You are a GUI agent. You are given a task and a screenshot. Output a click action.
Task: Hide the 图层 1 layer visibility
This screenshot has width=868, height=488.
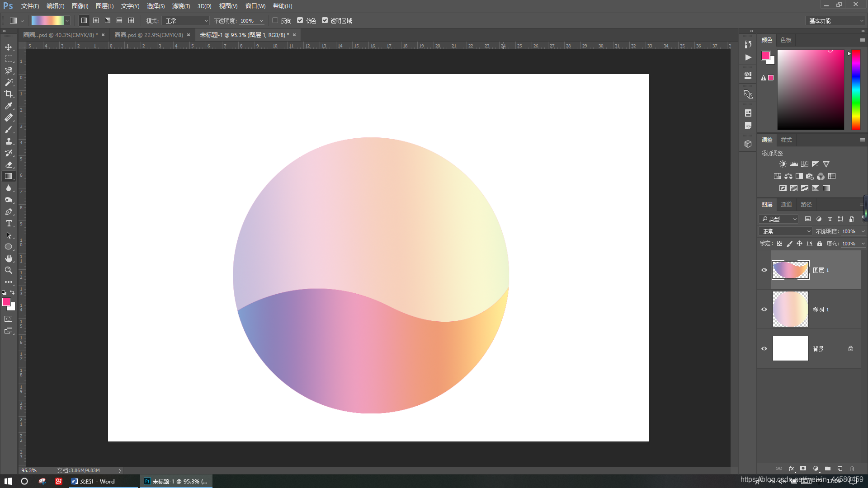(764, 270)
